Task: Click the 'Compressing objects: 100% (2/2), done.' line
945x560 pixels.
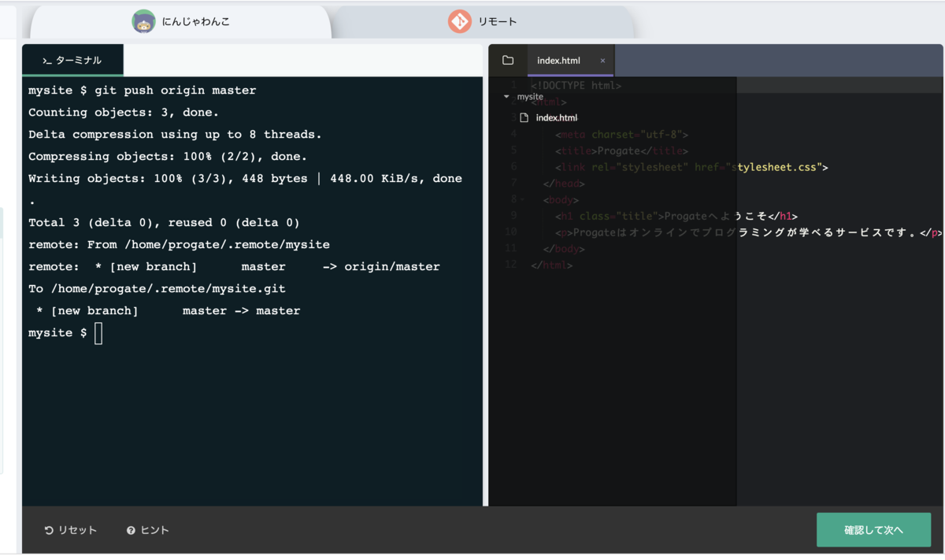Action: point(168,157)
